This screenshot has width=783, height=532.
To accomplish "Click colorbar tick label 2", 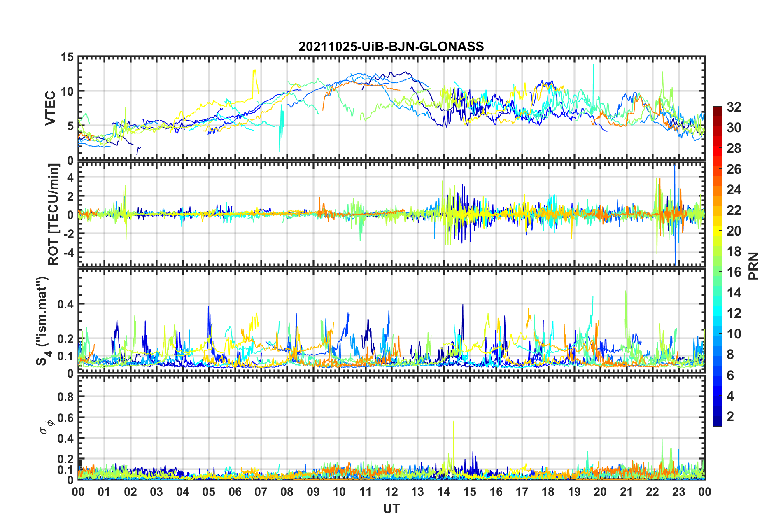I will pos(730,417).
